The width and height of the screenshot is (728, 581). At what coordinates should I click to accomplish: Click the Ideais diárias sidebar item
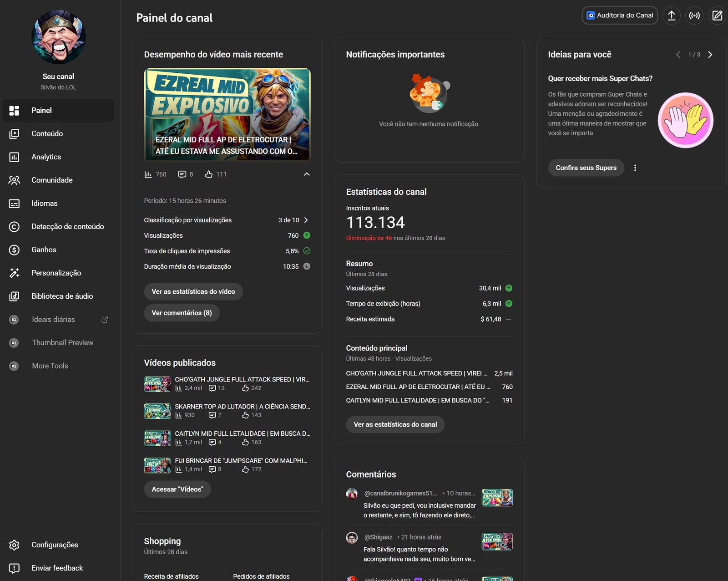(x=58, y=320)
